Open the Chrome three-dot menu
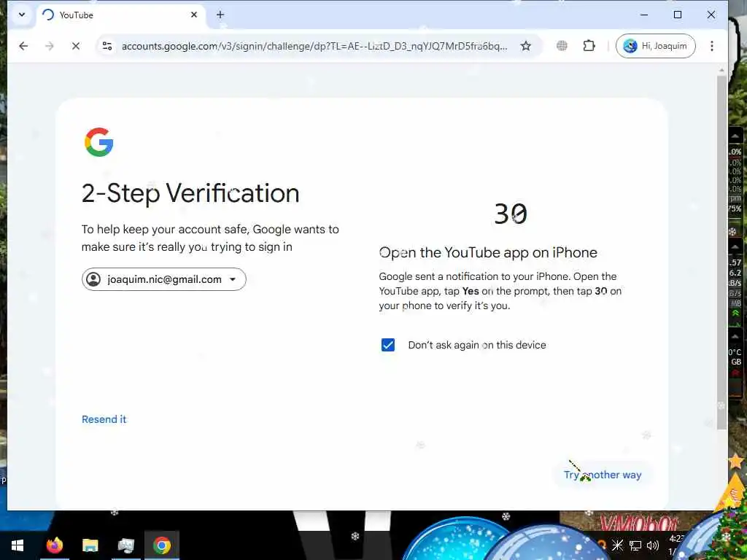Image resolution: width=747 pixels, height=560 pixels. (712, 46)
